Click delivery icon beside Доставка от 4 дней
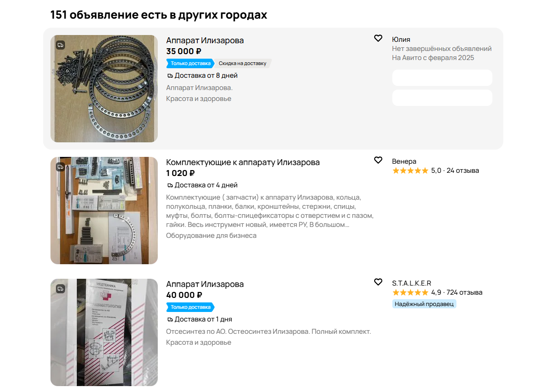 [x=170, y=185]
